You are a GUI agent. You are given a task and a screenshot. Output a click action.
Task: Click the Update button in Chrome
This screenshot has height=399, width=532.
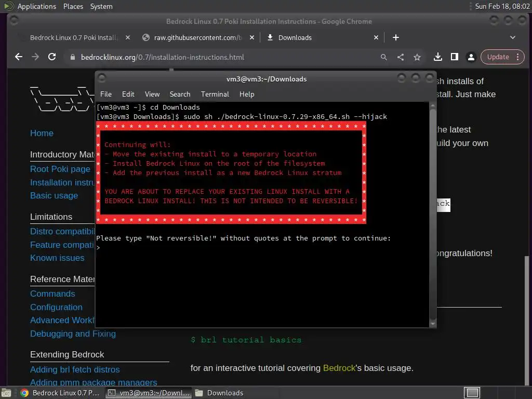pyautogui.click(x=498, y=57)
